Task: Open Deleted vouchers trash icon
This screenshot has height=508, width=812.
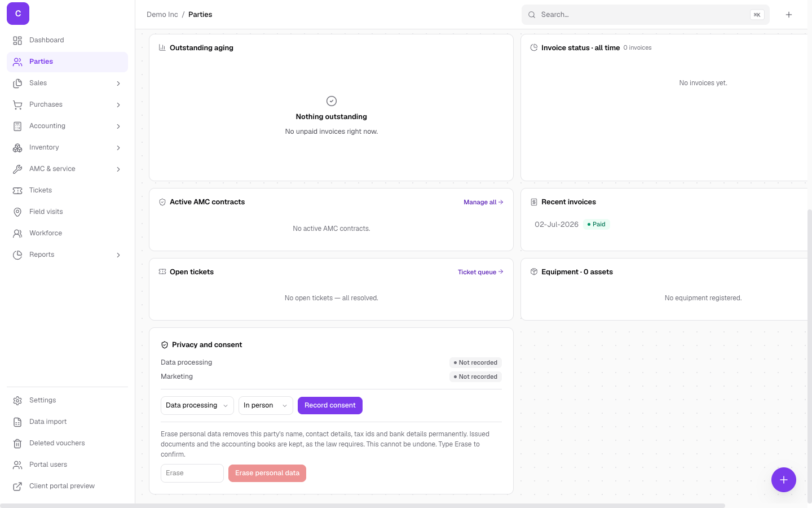Action: [17, 444]
